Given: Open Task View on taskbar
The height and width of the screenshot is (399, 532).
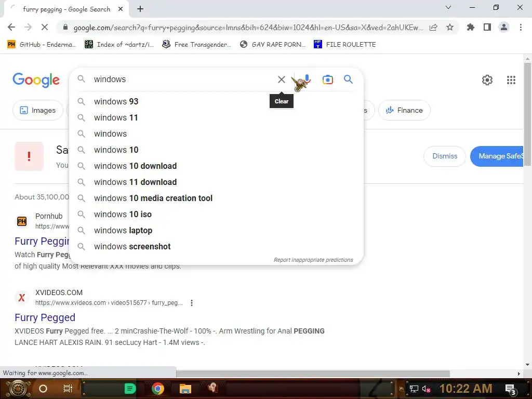Looking at the screenshot, I should (68, 389).
